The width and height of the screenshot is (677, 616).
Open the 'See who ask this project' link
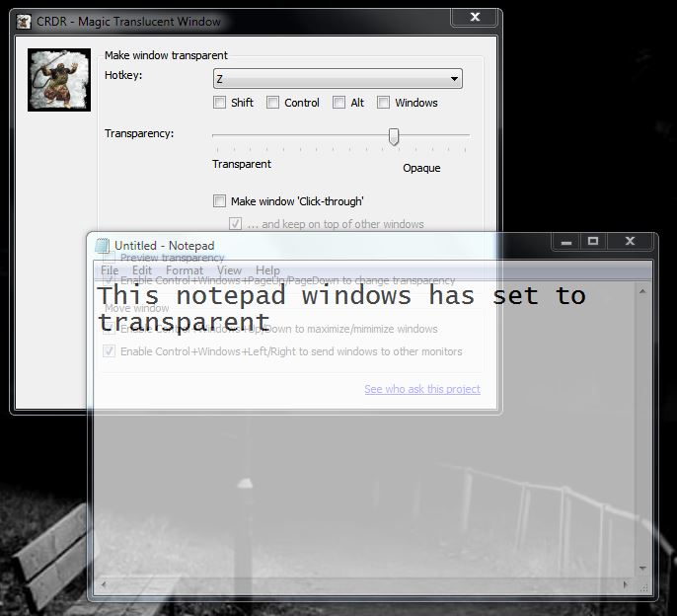click(x=422, y=389)
